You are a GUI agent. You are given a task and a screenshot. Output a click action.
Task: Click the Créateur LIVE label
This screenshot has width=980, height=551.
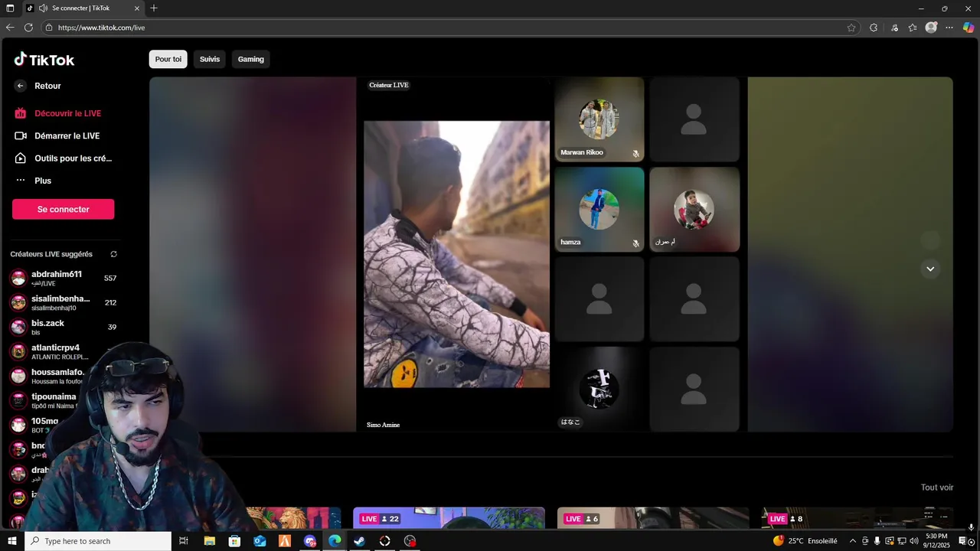pos(389,85)
